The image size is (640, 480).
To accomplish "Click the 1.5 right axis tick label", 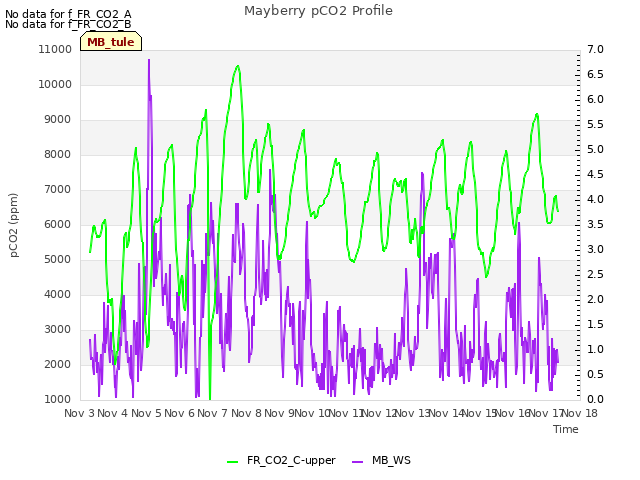I will [x=595, y=324].
